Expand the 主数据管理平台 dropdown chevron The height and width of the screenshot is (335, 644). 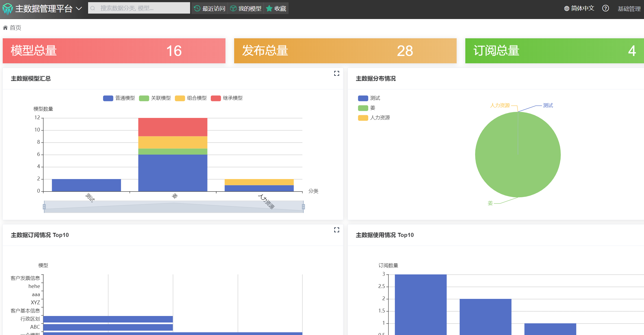point(79,9)
